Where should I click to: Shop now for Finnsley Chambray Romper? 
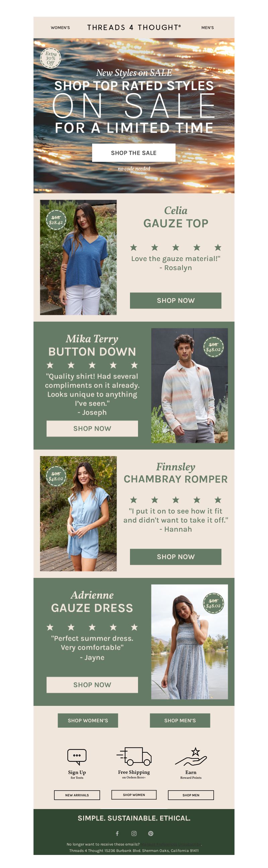(176, 557)
